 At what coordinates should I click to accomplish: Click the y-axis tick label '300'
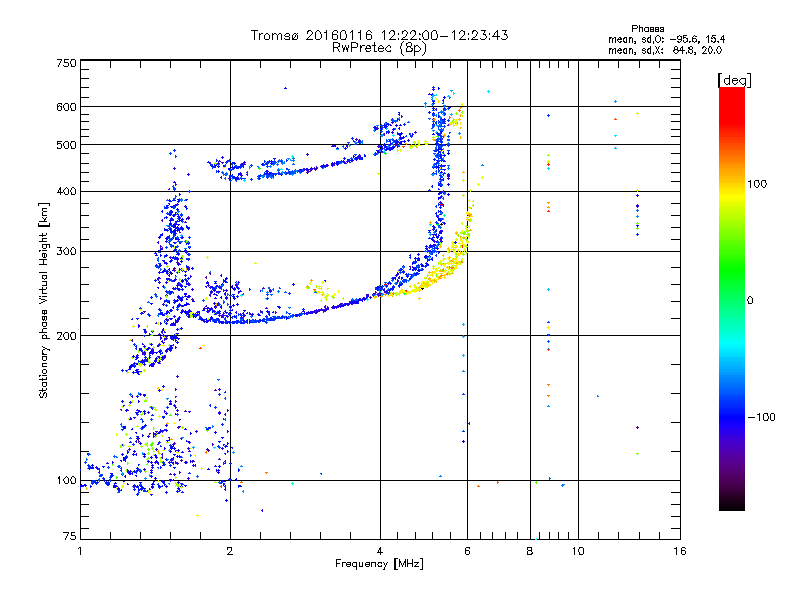66,252
